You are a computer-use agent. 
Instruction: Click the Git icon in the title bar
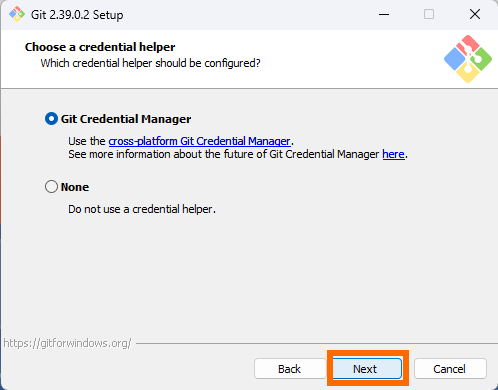pos(17,14)
